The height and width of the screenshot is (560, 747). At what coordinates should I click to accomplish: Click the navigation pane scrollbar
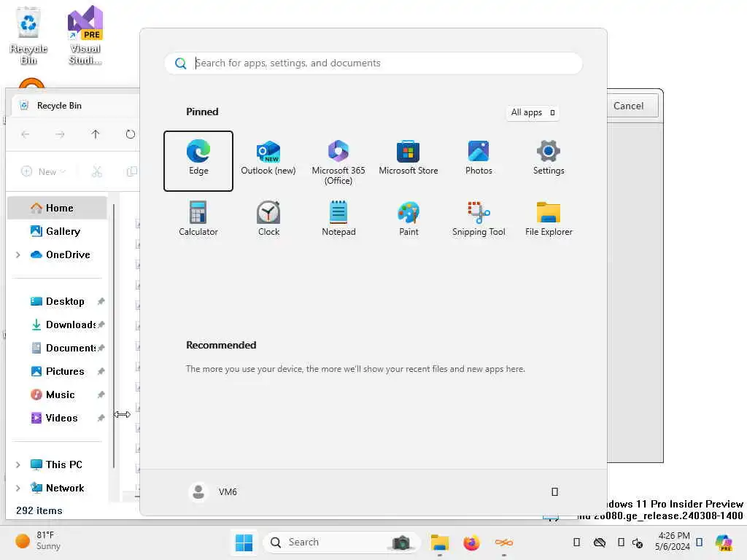coord(114,335)
